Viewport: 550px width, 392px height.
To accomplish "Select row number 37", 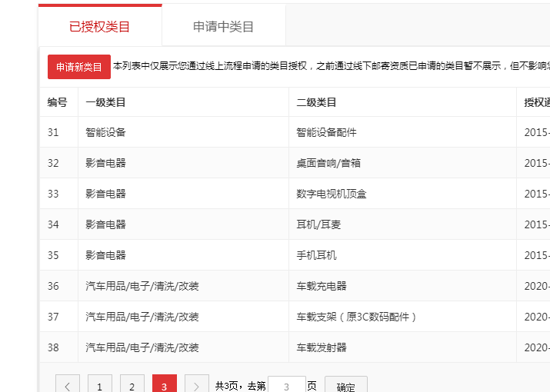I will click(53, 317).
